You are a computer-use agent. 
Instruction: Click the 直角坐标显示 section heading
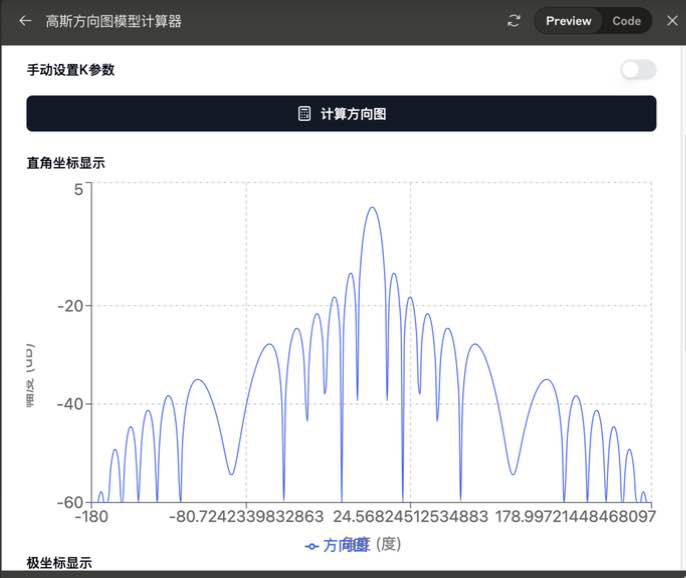[66, 163]
